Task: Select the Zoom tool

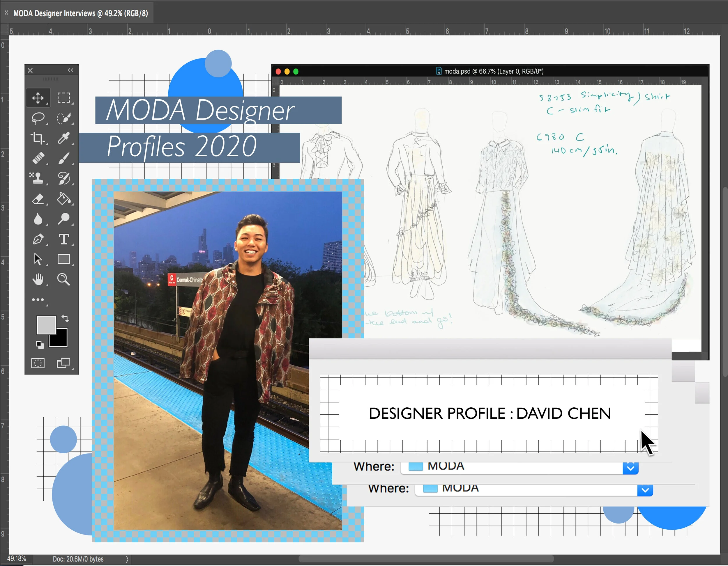Action: pyautogui.click(x=63, y=279)
